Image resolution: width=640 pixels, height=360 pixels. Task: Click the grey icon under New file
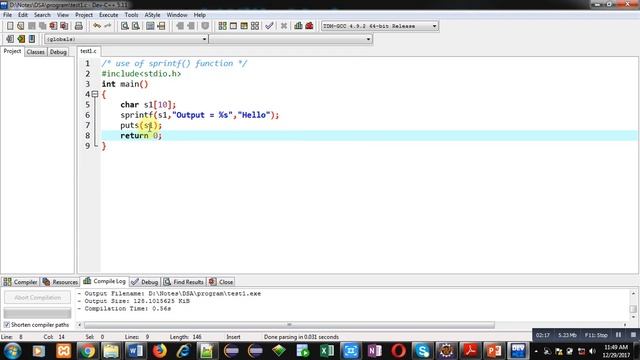10,39
